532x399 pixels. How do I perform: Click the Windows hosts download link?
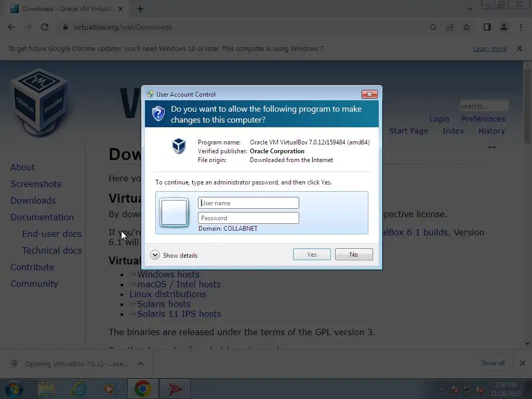[x=168, y=274]
